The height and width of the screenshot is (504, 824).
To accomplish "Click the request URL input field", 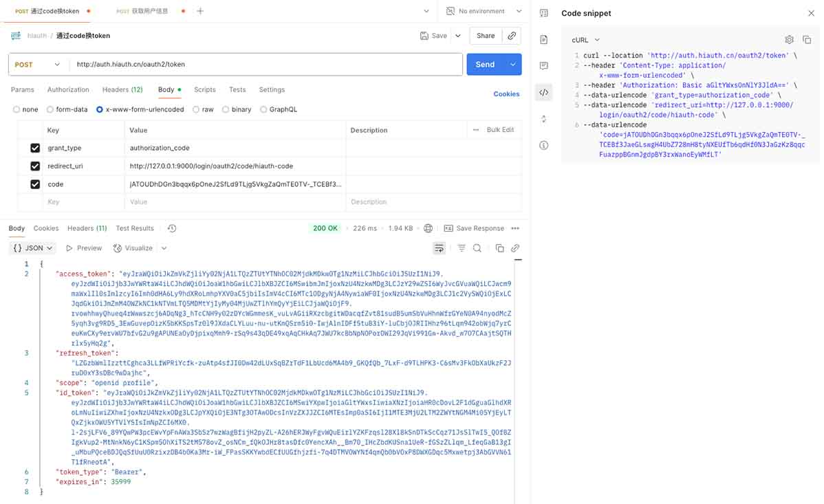I will click(265, 65).
